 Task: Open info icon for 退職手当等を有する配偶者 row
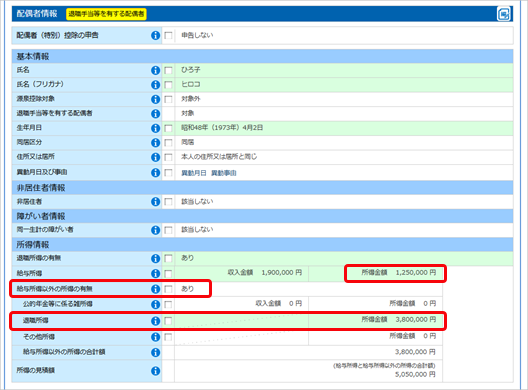point(155,113)
